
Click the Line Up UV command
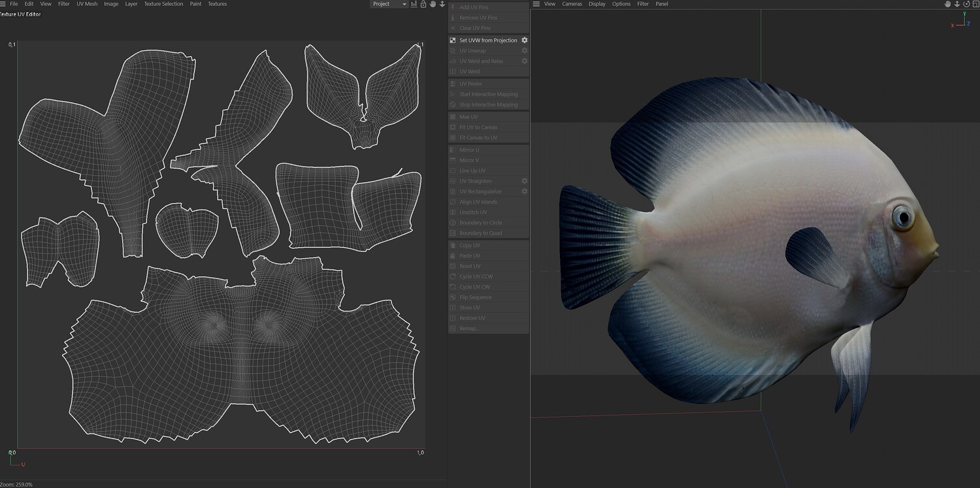click(x=489, y=171)
